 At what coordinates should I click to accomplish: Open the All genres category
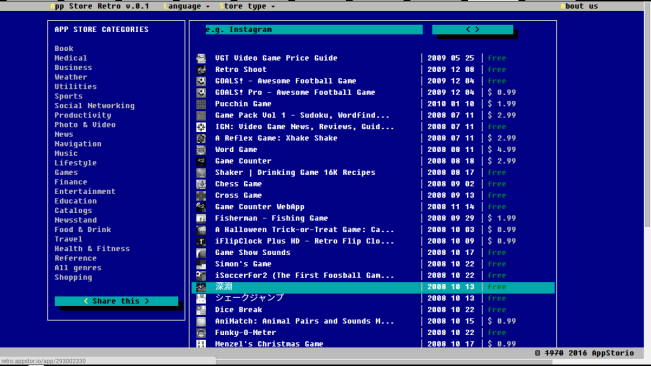pyautogui.click(x=78, y=268)
